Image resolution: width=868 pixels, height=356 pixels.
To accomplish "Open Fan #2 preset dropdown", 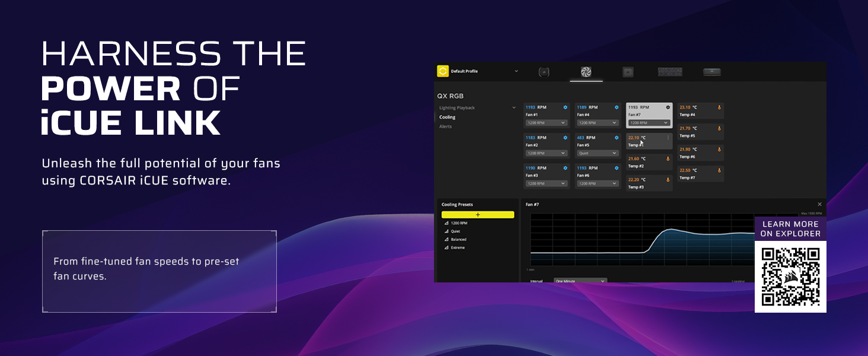I will (546, 153).
